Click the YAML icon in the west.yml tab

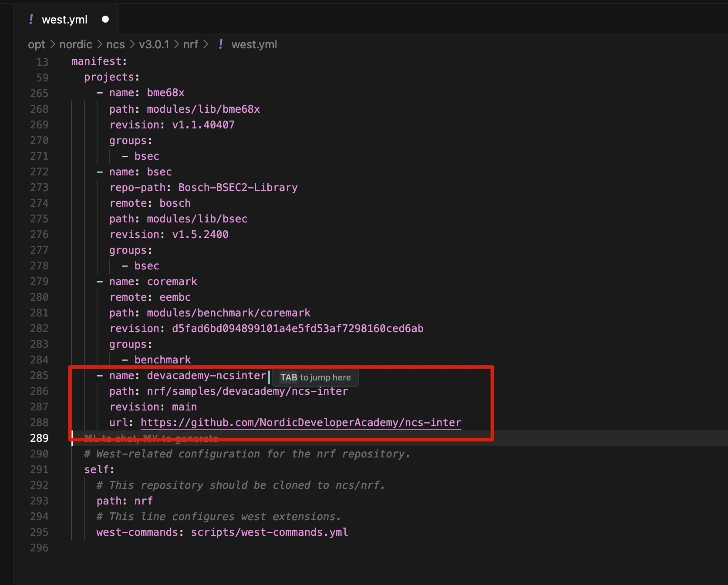click(x=31, y=19)
